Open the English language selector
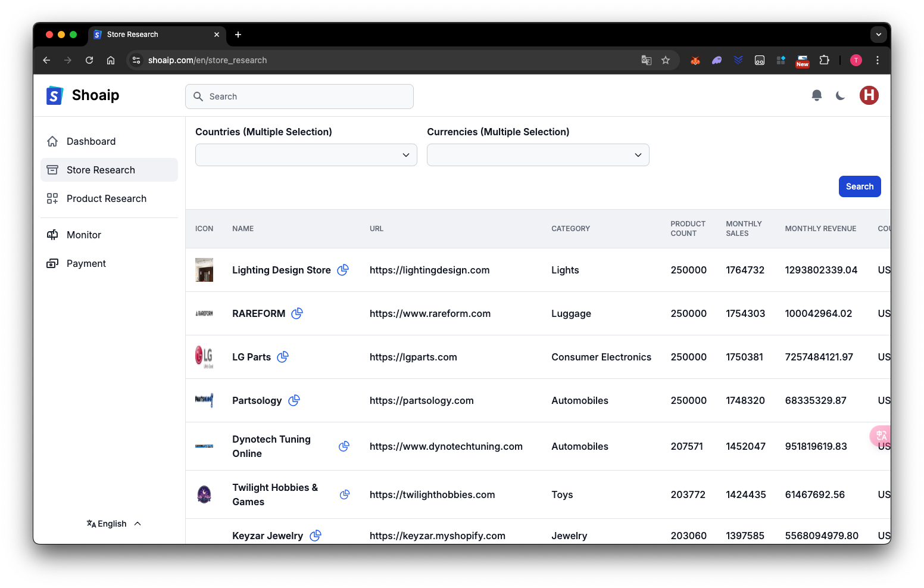This screenshot has height=588, width=924. pos(114,524)
